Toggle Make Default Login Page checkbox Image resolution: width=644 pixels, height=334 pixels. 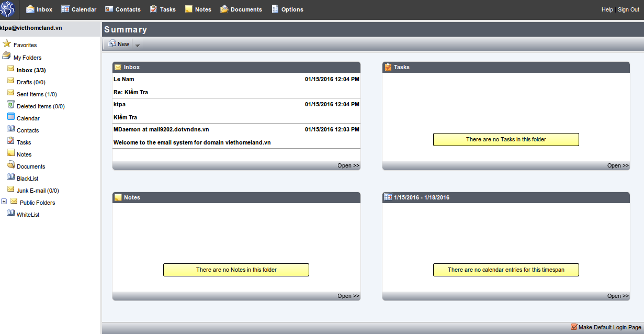pos(574,327)
